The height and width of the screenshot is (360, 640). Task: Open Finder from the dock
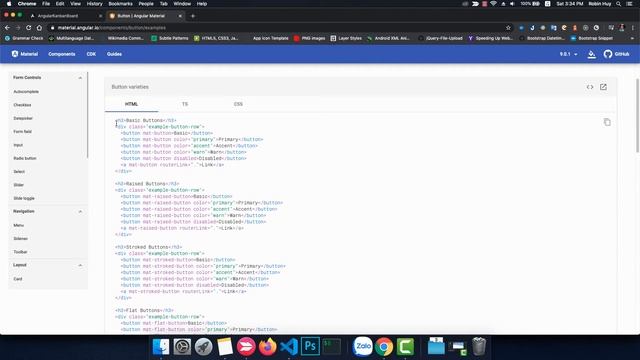click(x=161, y=347)
